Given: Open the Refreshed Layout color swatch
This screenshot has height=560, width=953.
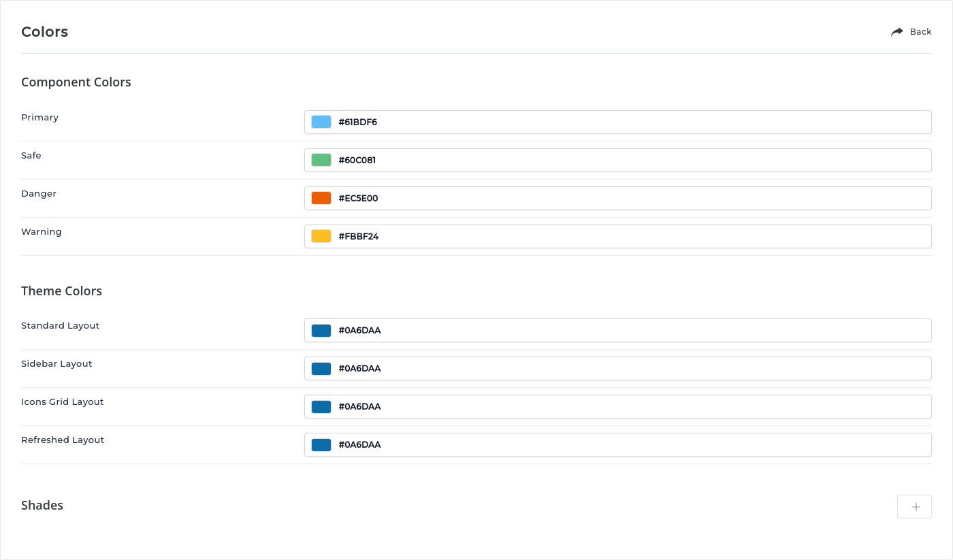Looking at the screenshot, I should click(321, 445).
